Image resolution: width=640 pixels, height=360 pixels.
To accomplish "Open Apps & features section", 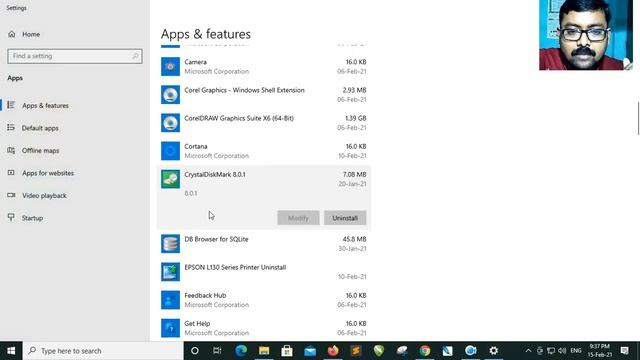I will (x=45, y=105).
